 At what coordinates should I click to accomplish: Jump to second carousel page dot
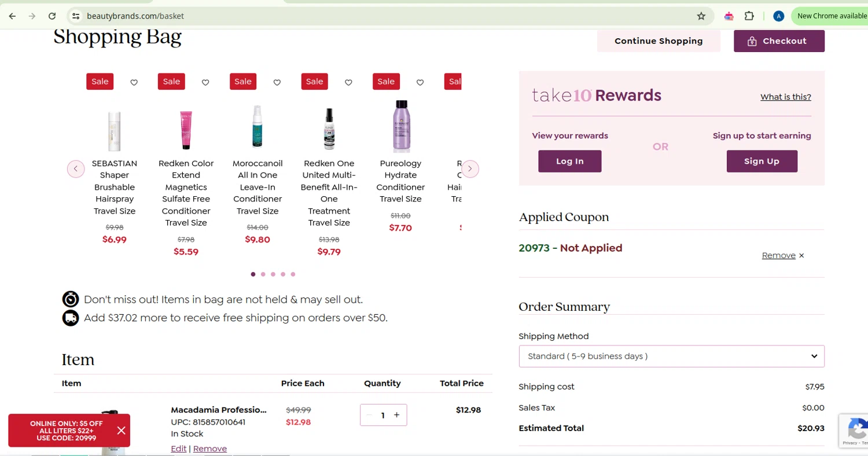coord(263,274)
